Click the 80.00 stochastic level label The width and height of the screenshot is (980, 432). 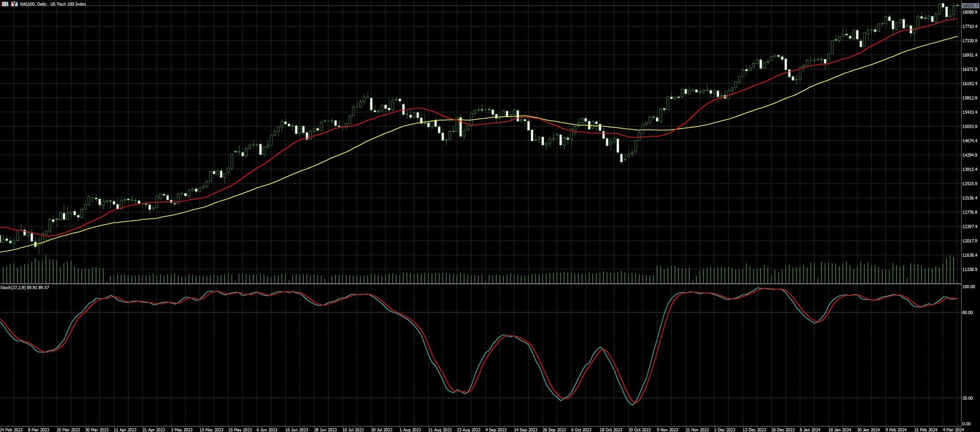pyautogui.click(x=967, y=312)
